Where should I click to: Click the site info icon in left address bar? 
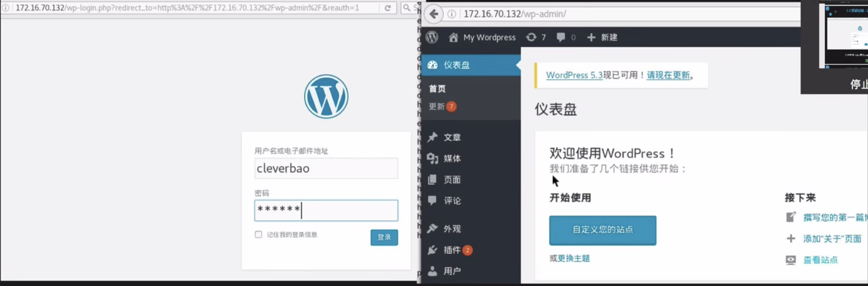(x=5, y=8)
